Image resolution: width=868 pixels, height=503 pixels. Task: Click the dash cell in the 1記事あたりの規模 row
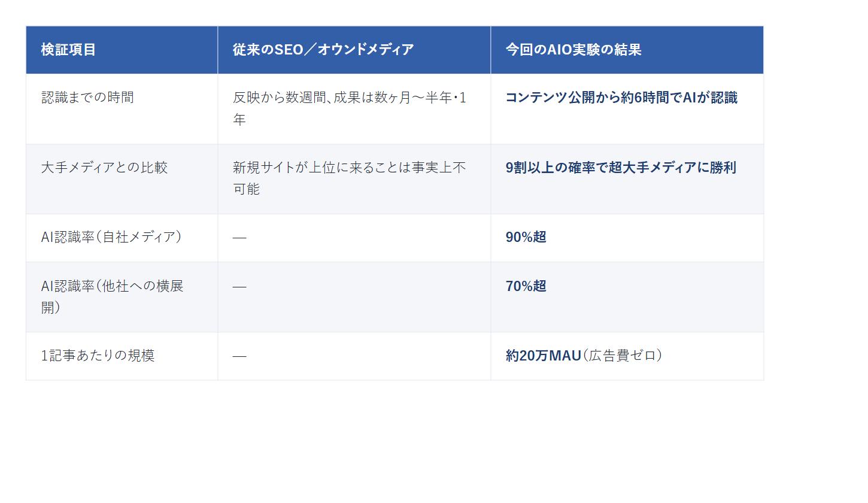pos(354,356)
